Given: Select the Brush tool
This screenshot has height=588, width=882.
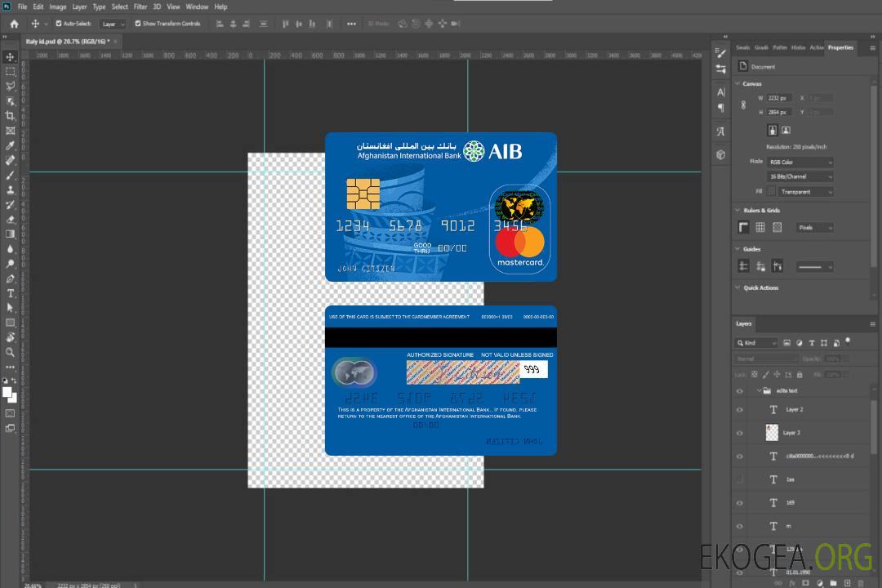Looking at the screenshot, I should coord(10,175).
